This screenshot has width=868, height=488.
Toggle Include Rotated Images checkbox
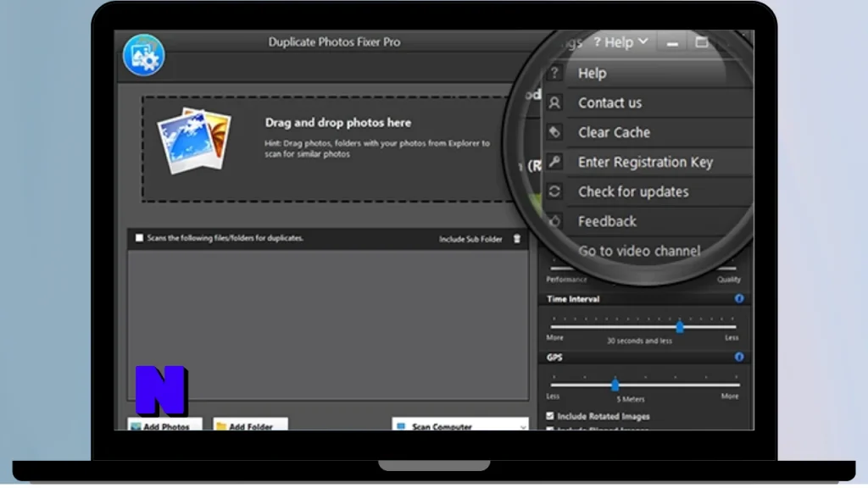549,415
